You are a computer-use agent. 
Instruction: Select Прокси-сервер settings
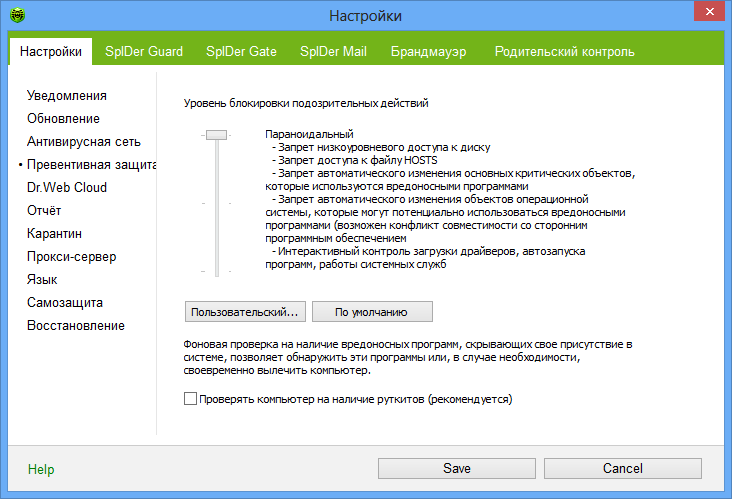click(71, 256)
